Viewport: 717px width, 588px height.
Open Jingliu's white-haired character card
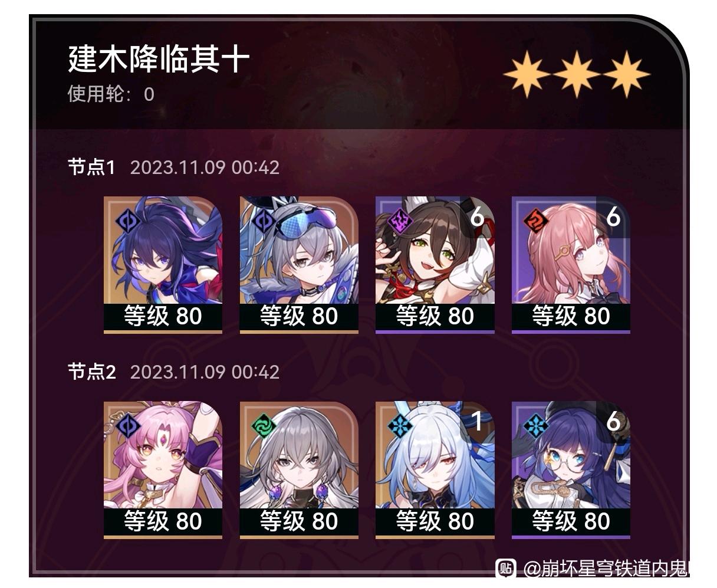(x=435, y=470)
